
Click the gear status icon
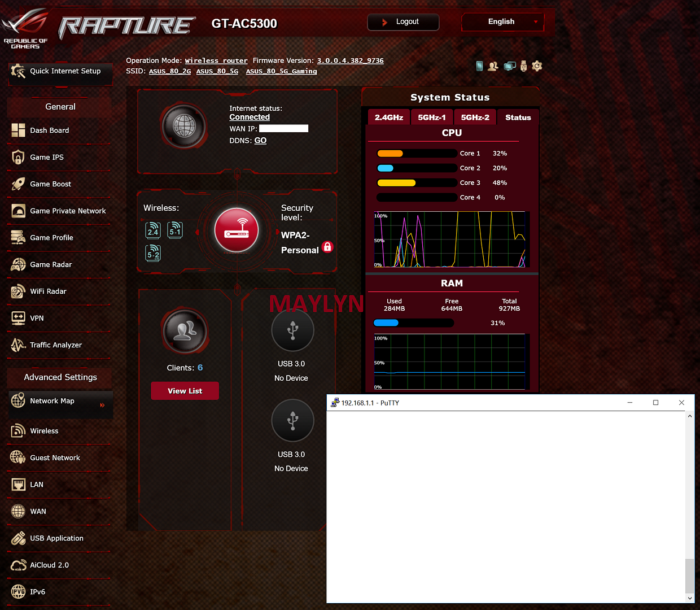(x=537, y=66)
